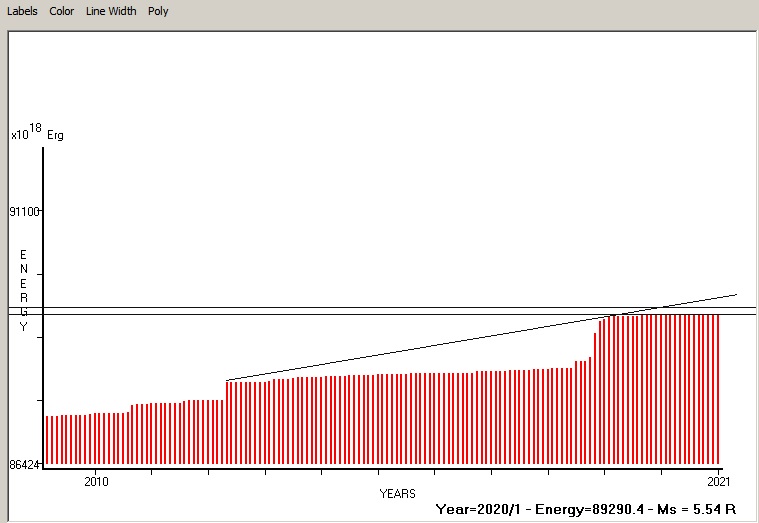Select the YEARS axis title
Screen dimensions: 759x523
[x=397, y=494]
